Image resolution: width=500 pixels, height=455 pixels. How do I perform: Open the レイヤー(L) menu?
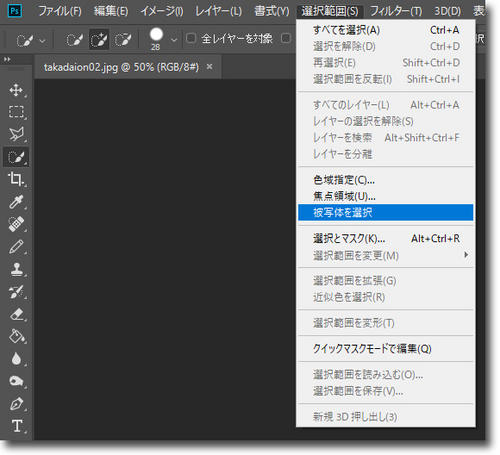tap(219, 11)
